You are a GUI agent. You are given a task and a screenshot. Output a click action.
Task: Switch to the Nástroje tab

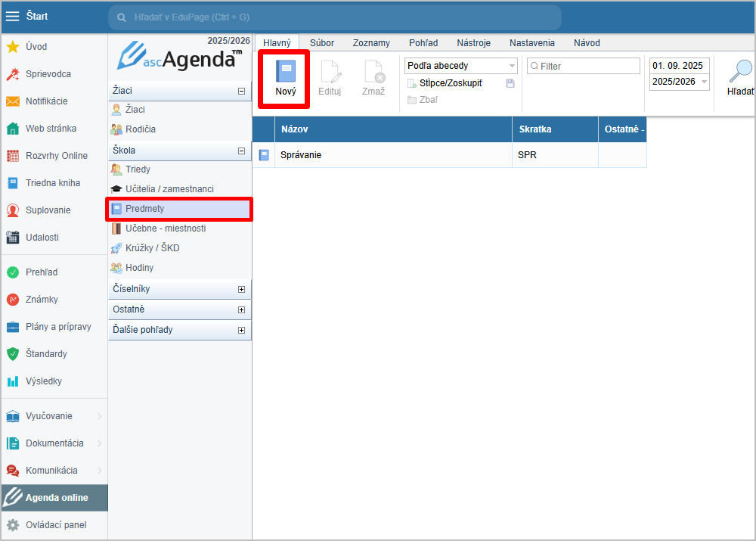(x=473, y=43)
